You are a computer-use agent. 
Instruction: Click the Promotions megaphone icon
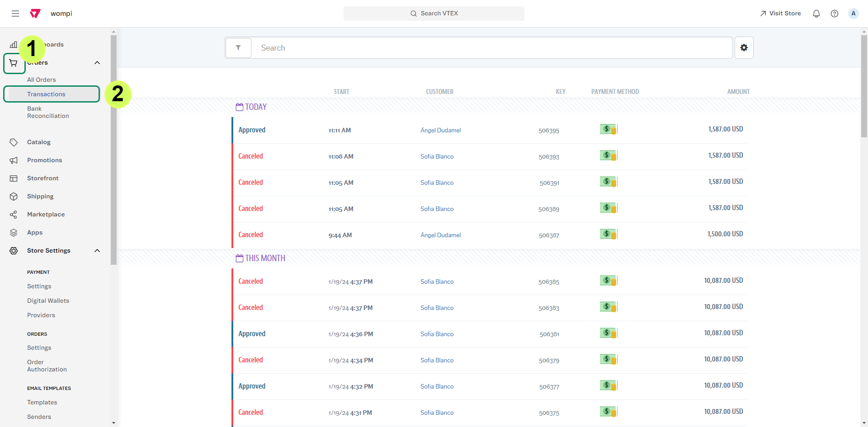click(x=14, y=160)
